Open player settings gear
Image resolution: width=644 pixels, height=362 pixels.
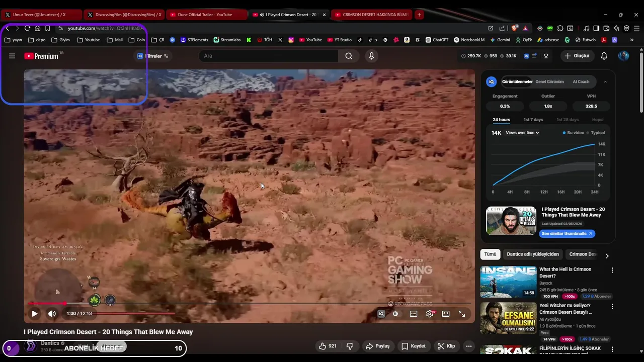430,314
